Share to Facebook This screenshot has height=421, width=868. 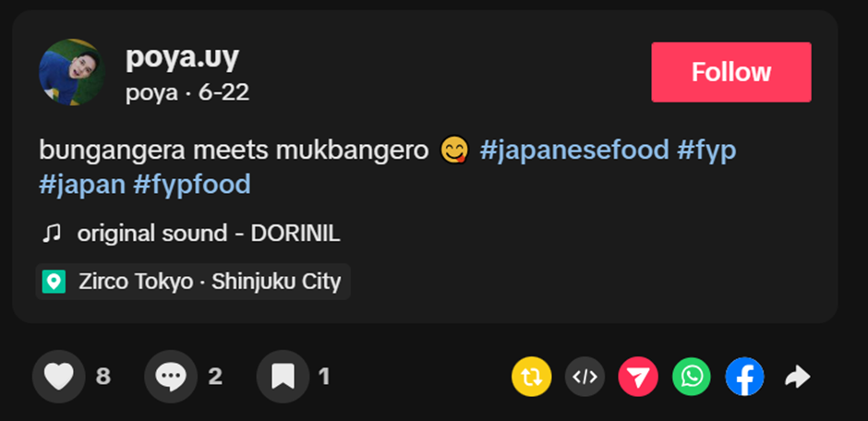[744, 377]
